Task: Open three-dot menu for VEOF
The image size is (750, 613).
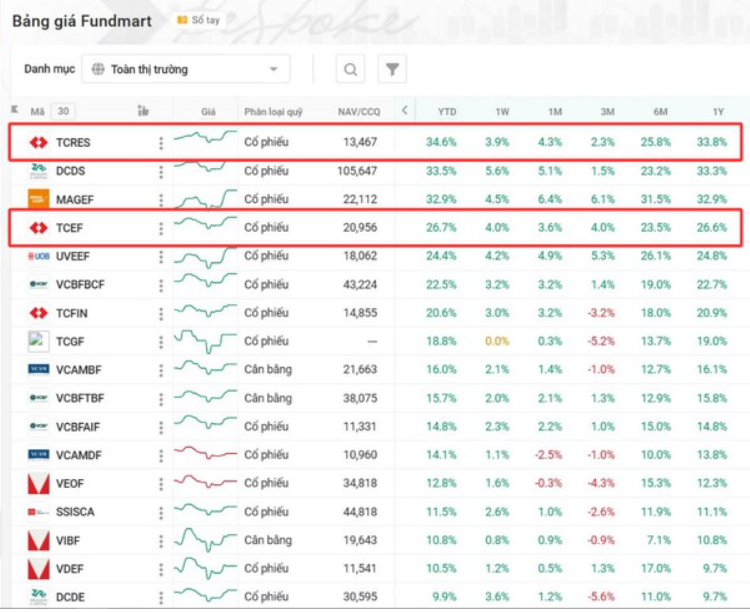Action: click(x=161, y=484)
